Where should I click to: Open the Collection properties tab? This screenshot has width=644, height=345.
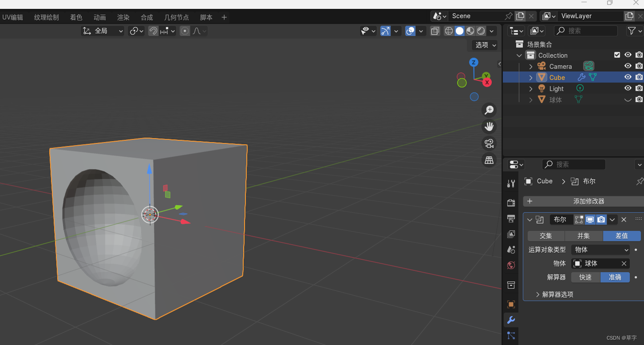pos(511,285)
